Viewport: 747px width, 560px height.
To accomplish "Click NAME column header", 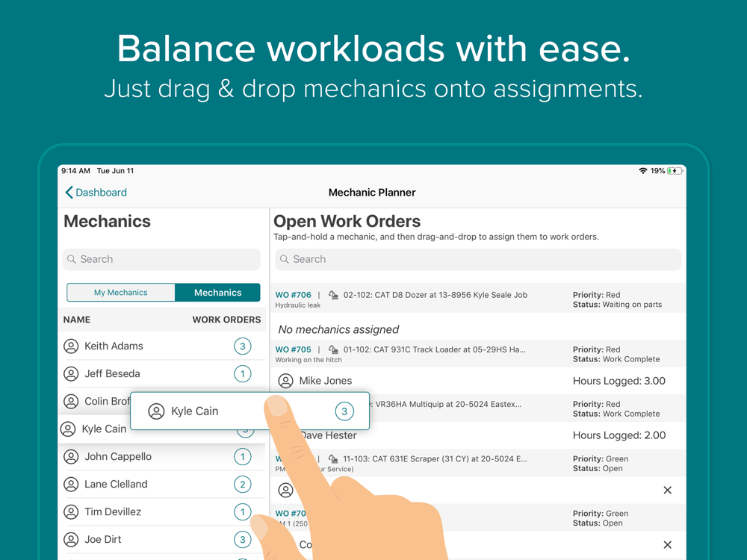I will coord(77,320).
